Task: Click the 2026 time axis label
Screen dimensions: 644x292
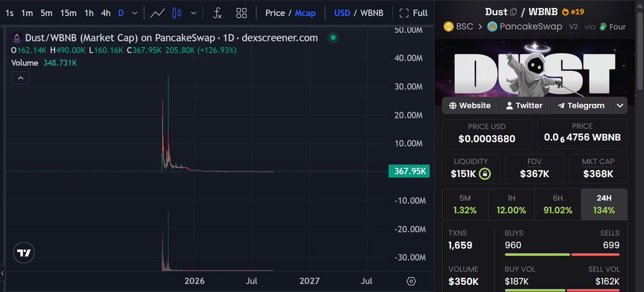Action: point(194,281)
